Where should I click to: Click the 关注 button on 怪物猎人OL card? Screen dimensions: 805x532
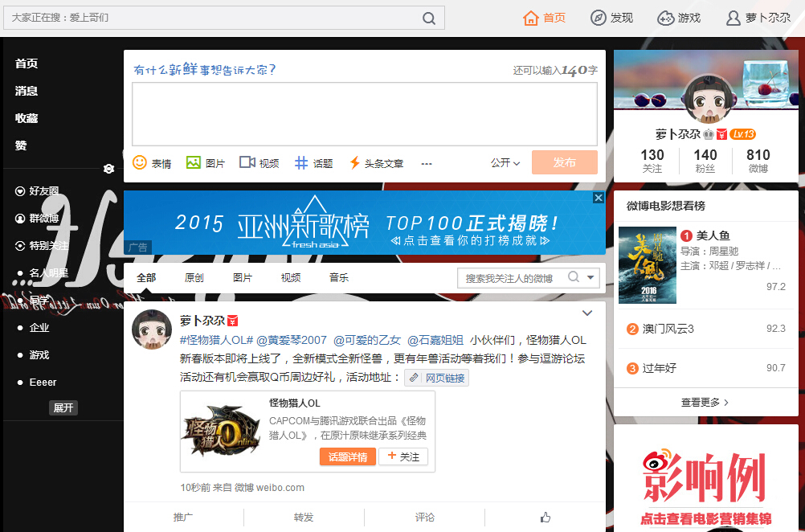tap(403, 456)
